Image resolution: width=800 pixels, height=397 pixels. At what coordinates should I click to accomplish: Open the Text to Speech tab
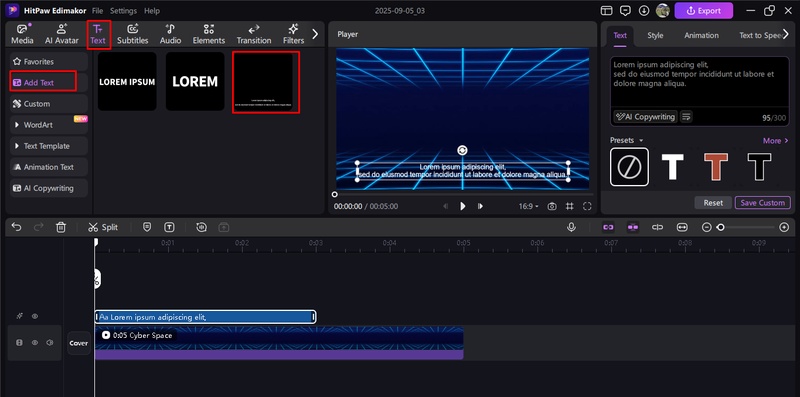pos(760,35)
